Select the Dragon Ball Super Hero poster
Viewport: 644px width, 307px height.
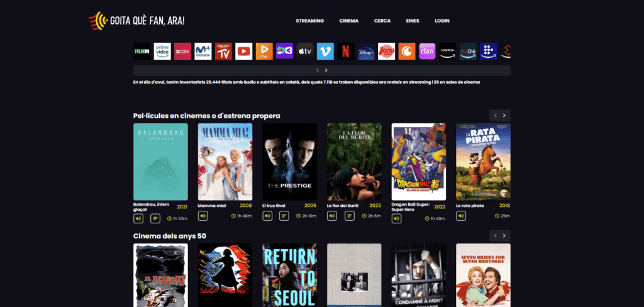tap(418, 162)
